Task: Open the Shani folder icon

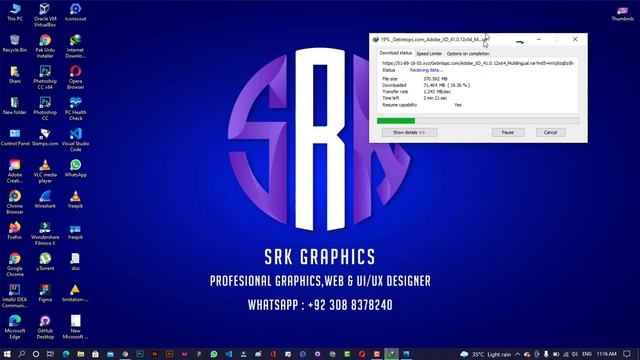Action: click(15, 75)
